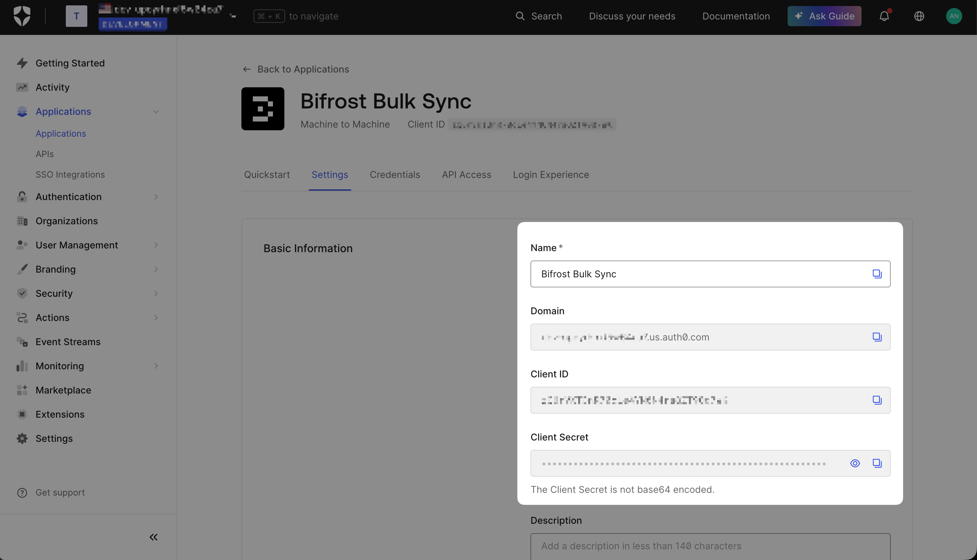Open Discuss your needs link
The height and width of the screenshot is (560, 977).
(x=632, y=16)
